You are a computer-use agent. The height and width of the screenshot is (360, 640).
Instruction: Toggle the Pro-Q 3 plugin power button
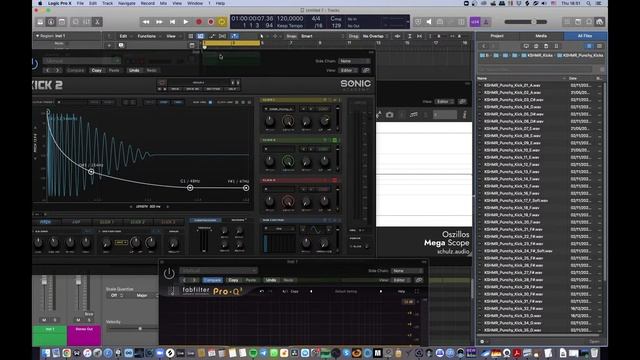pos(169,273)
